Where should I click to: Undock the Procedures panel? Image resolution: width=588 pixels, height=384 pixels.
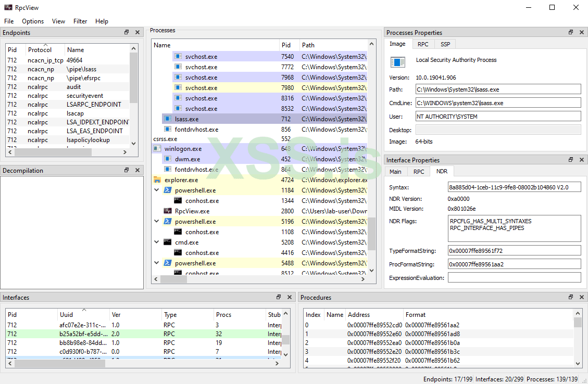(571, 297)
